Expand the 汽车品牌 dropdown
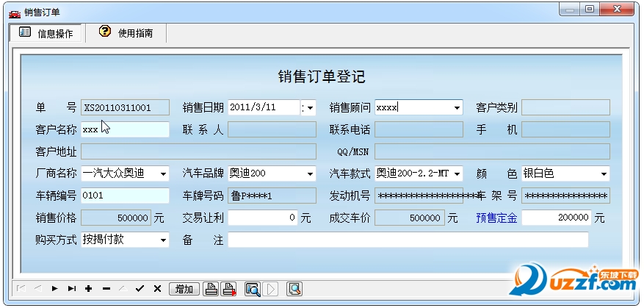 point(310,174)
